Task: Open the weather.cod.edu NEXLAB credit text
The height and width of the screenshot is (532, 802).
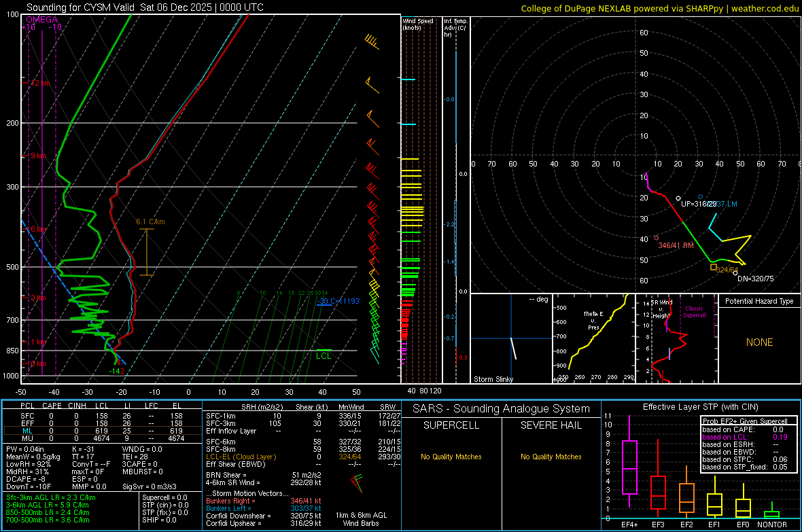Action: pos(659,8)
